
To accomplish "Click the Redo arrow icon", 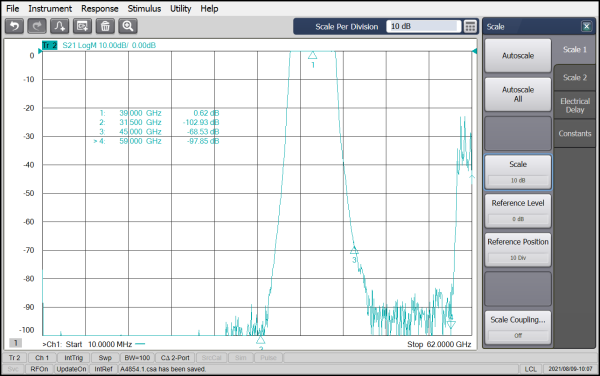I will (x=37, y=26).
